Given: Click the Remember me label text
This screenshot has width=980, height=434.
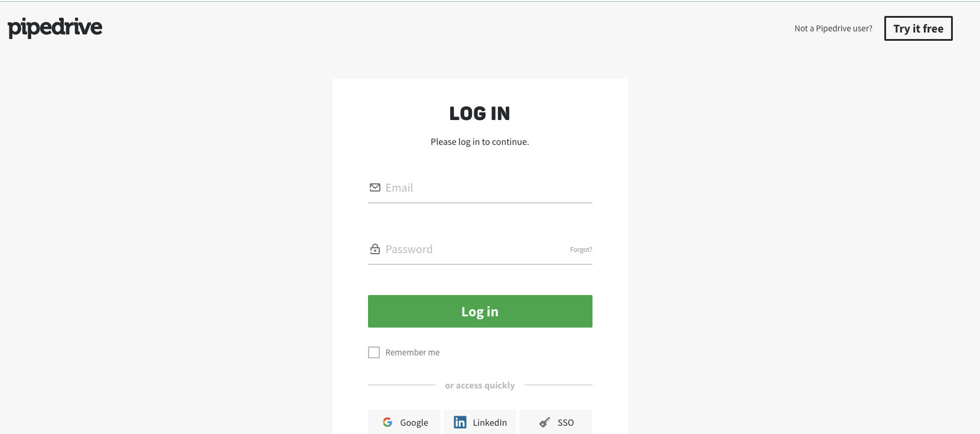Looking at the screenshot, I should click(x=412, y=352).
